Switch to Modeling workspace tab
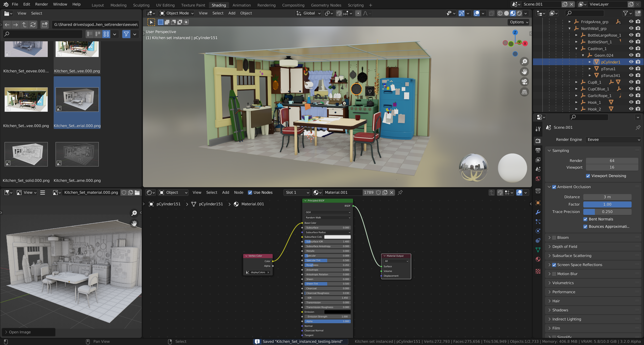Screen dimensions: 644x345 (x=118, y=5)
